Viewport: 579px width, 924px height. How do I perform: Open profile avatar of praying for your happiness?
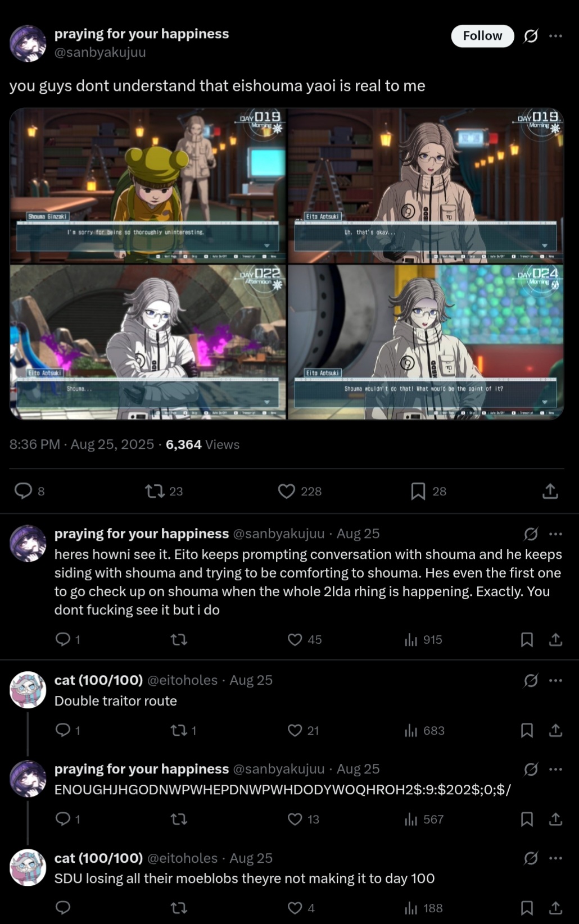coord(28,43)
